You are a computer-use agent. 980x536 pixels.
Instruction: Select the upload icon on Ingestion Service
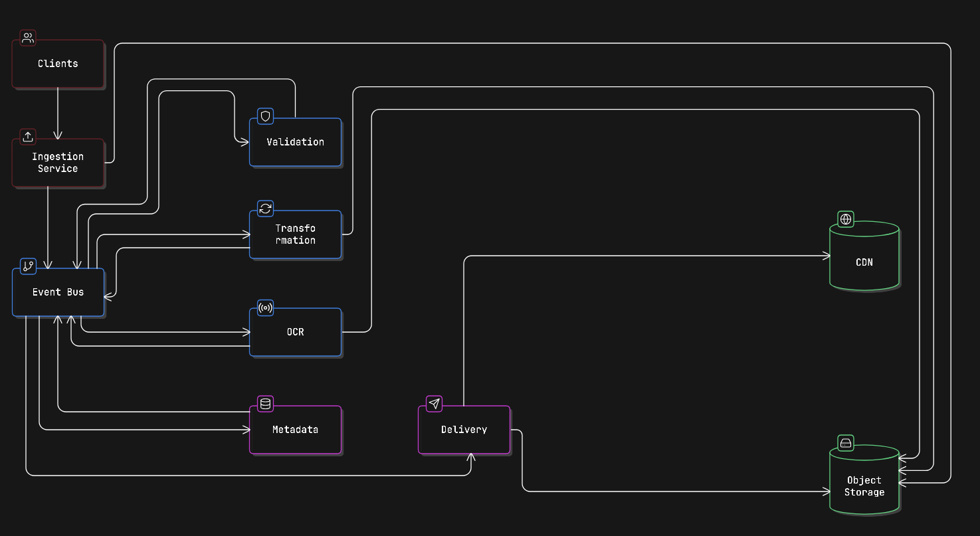tap(27, 137)
